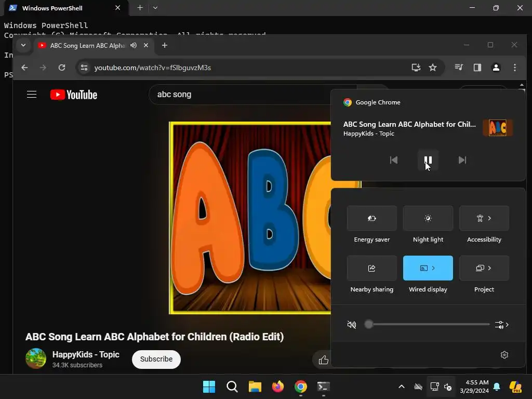Open the YouTube hamburger guide menu
This screenshot has width=532, height=399.
[x=32, y=95]
